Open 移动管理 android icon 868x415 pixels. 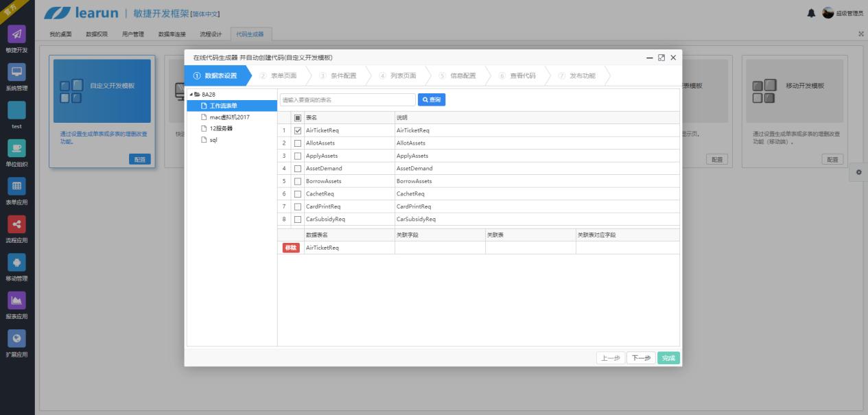(x=17, y=263)
